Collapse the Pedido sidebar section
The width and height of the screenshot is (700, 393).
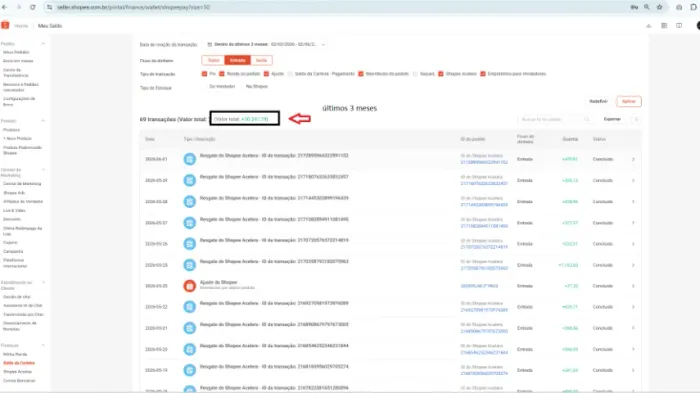43,44
